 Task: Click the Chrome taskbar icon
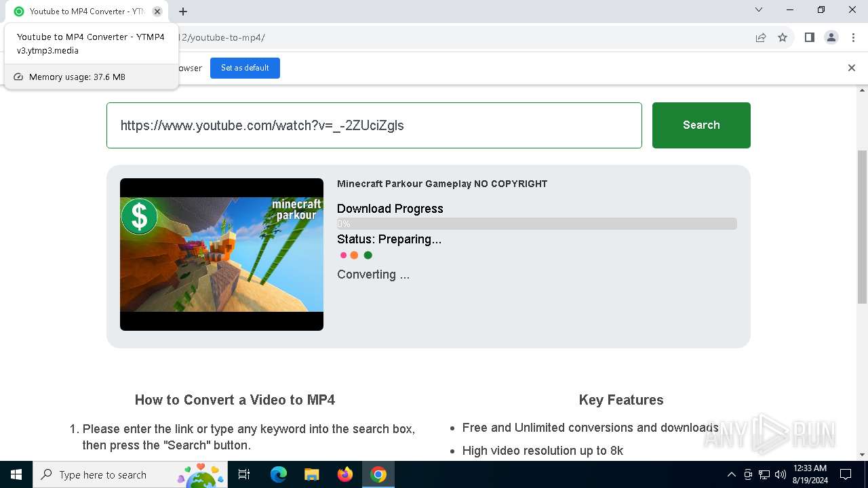(378, 474)
